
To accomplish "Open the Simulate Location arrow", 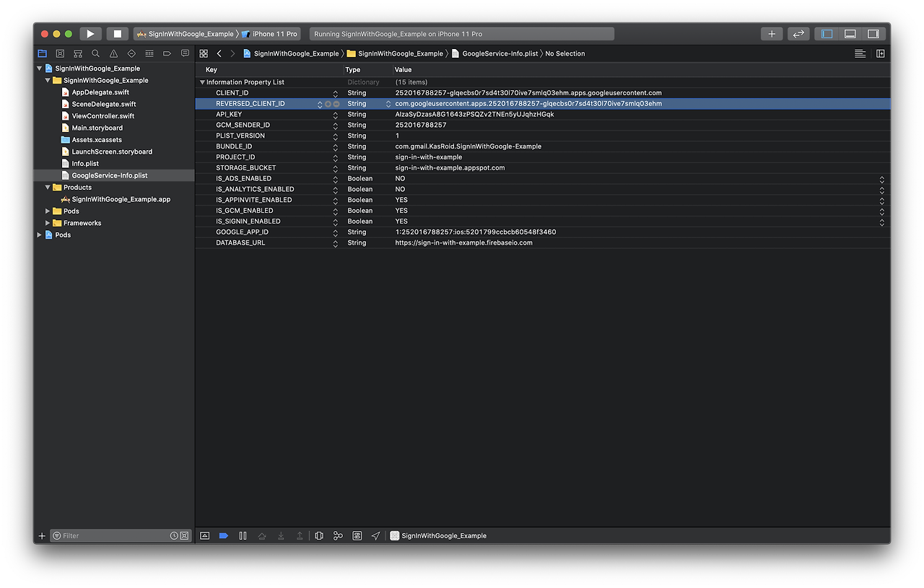I will tap(375, 536).
